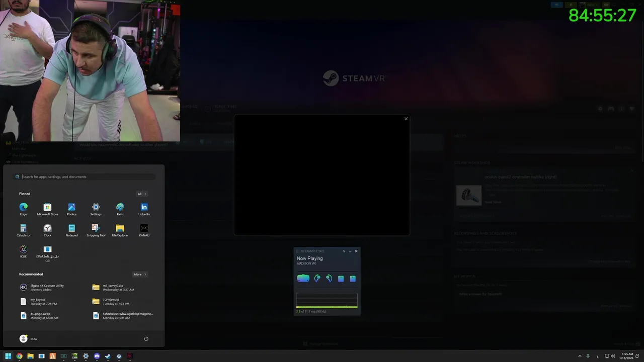644x362 pixels.
Task: Click the SteamVR frame timing graph
Action: 327,300
